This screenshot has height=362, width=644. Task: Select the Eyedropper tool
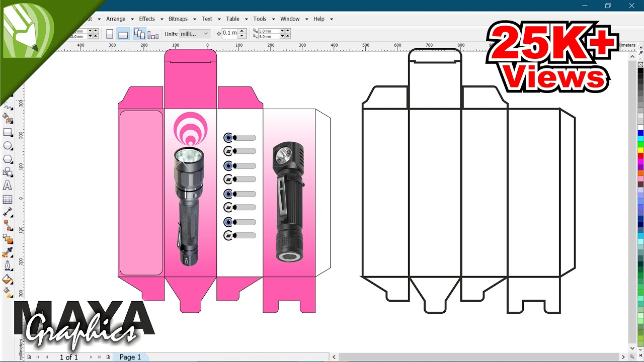pos(8,252)
